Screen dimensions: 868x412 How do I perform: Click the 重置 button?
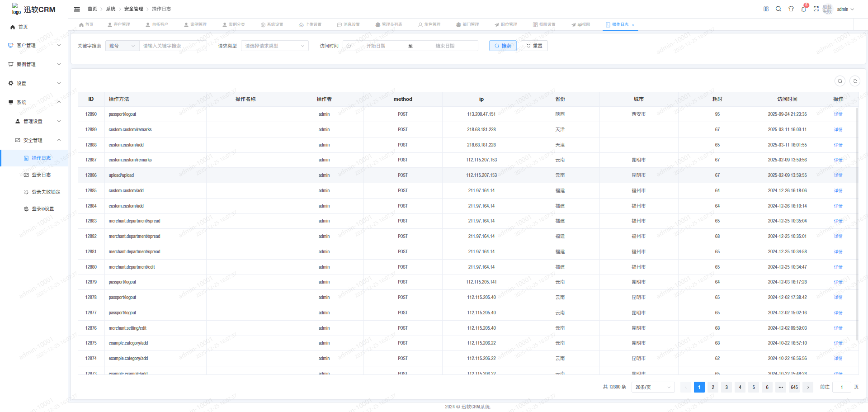click(x=534, y=46)
